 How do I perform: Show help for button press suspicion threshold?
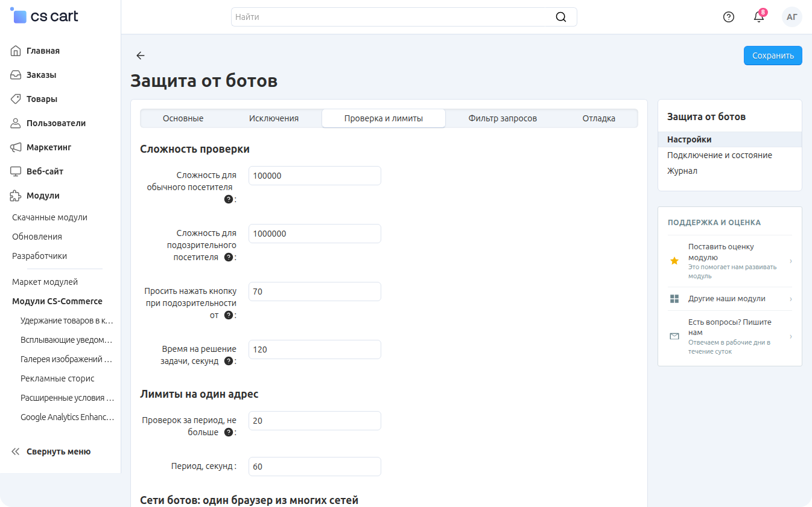point(229,315)
